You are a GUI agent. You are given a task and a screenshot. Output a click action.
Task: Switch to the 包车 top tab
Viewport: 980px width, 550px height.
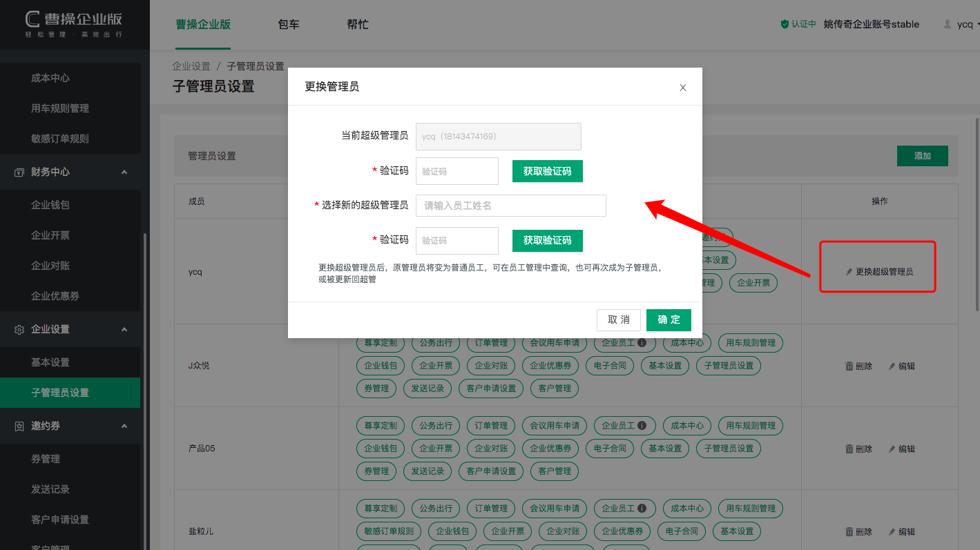(x=289, y=24)
